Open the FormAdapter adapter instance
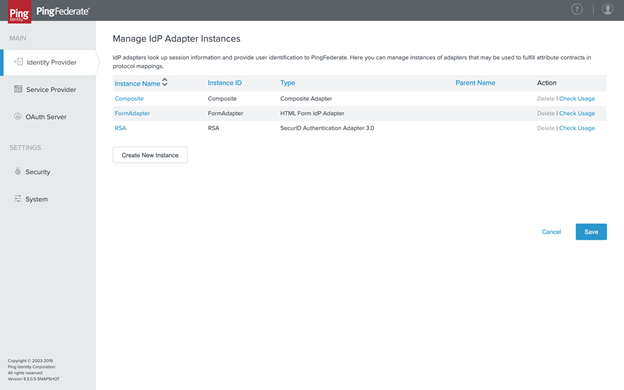The height and width of the screenshot is (390, 624). click(x=132, y=113)
